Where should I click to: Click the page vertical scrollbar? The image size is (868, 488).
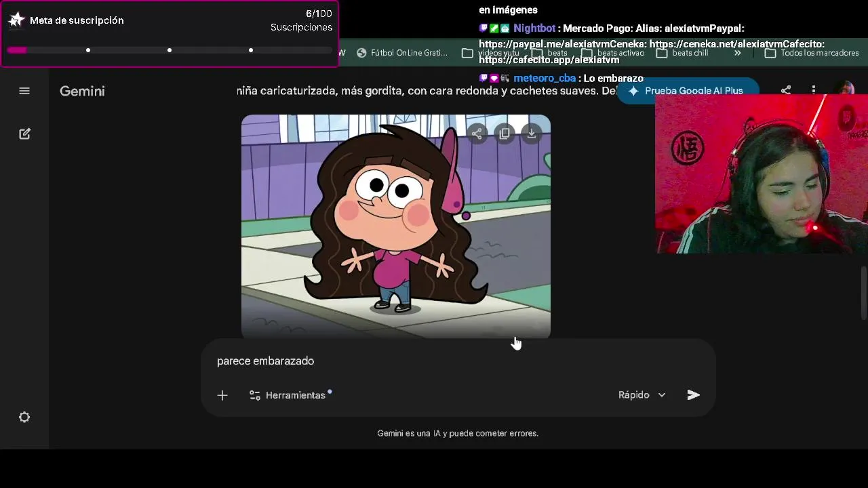click(x=864, y=293)
